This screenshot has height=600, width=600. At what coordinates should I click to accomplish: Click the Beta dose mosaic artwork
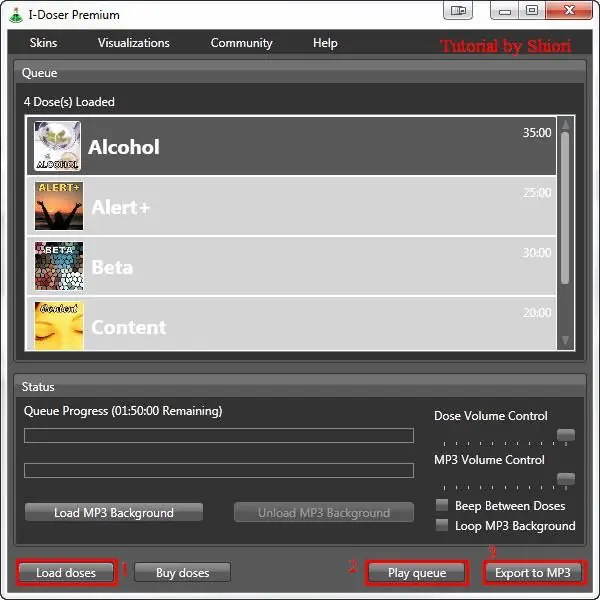point(59,266)
